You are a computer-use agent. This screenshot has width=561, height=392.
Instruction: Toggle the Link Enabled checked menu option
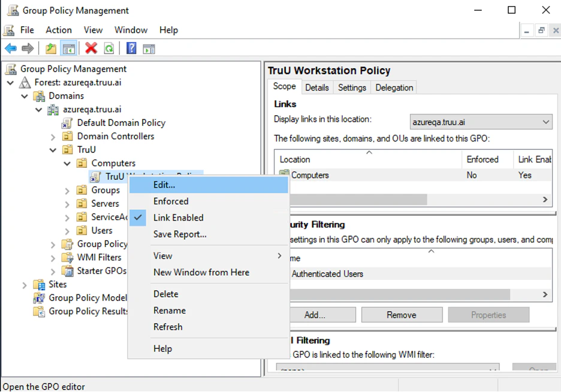coord(178,218)
